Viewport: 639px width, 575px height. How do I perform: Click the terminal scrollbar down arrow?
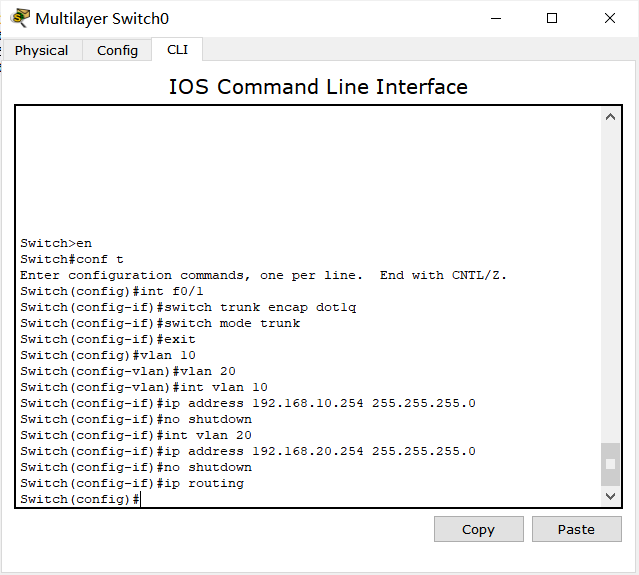[611, 496]
